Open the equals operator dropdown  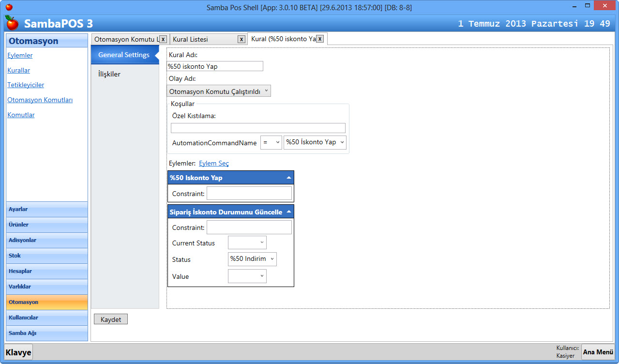[271, 142]
